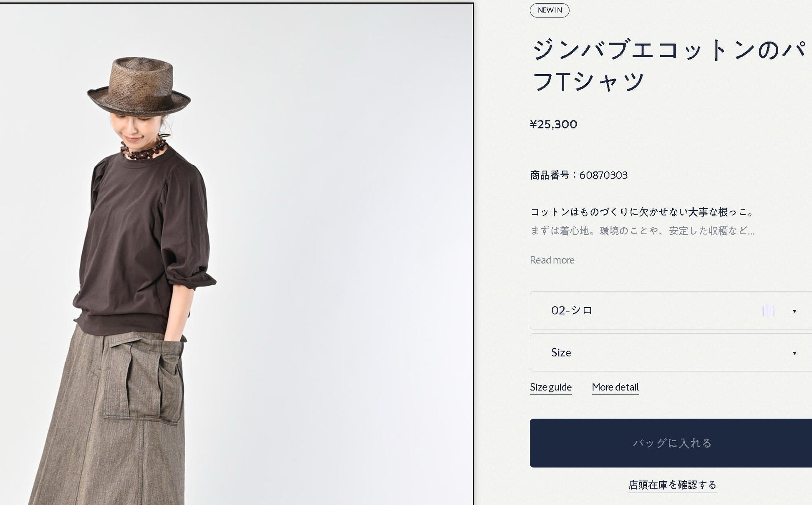Click the バッグに入れる add to bag button
Image resolution: width=812 pixels, height=505 pixels.
(x=671, y=443)
